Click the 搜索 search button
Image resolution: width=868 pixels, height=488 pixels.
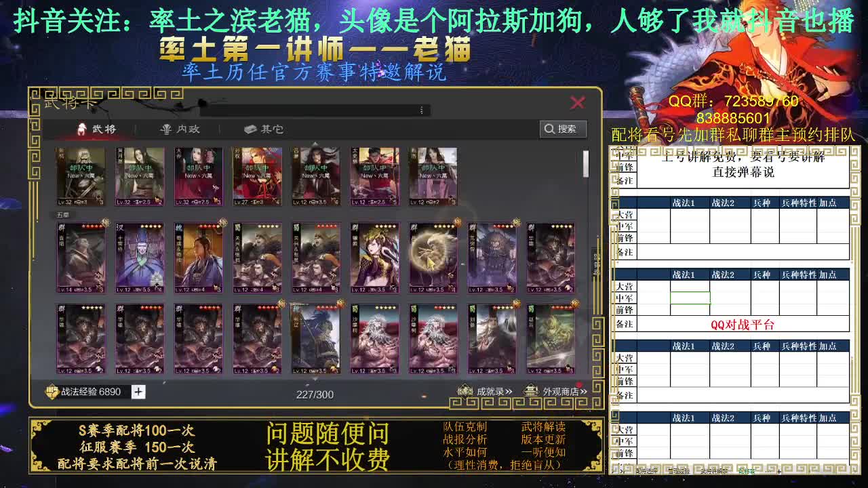click(x=563, y=129)
